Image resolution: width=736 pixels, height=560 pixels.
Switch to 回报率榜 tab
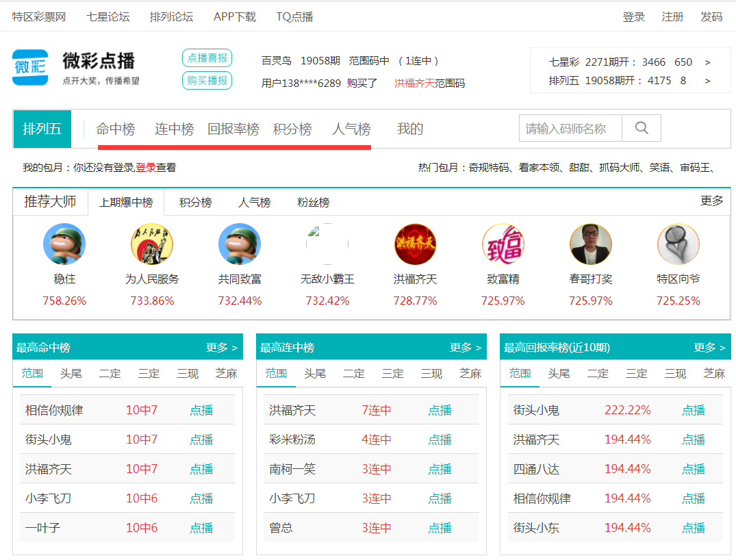[x=233, y=129]
